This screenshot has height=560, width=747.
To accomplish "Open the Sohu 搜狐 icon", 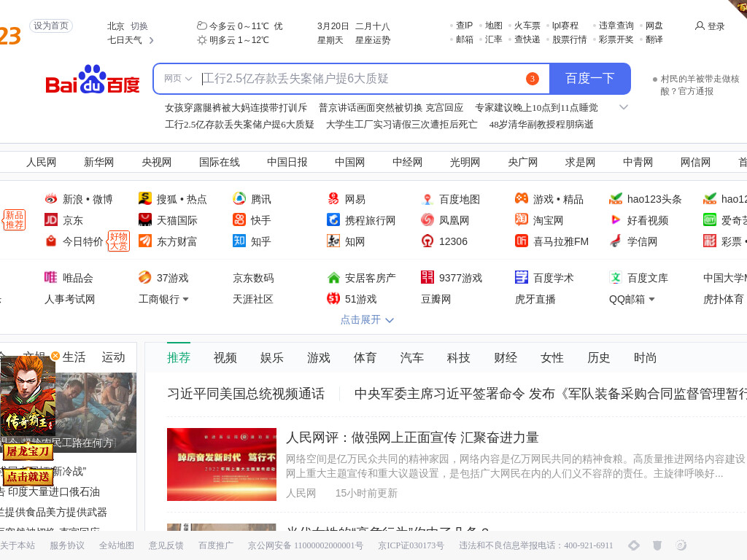I will pos(145,198).
